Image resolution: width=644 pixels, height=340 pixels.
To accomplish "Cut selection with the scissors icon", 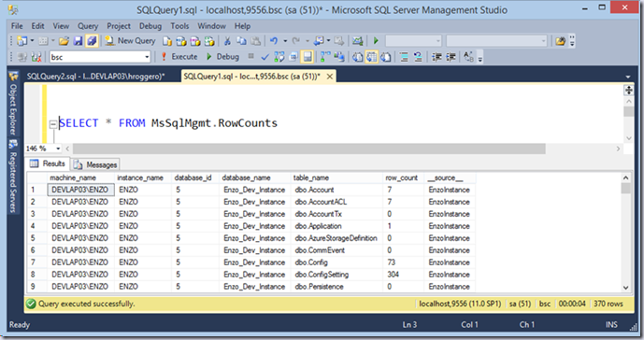I will point(227,41).
